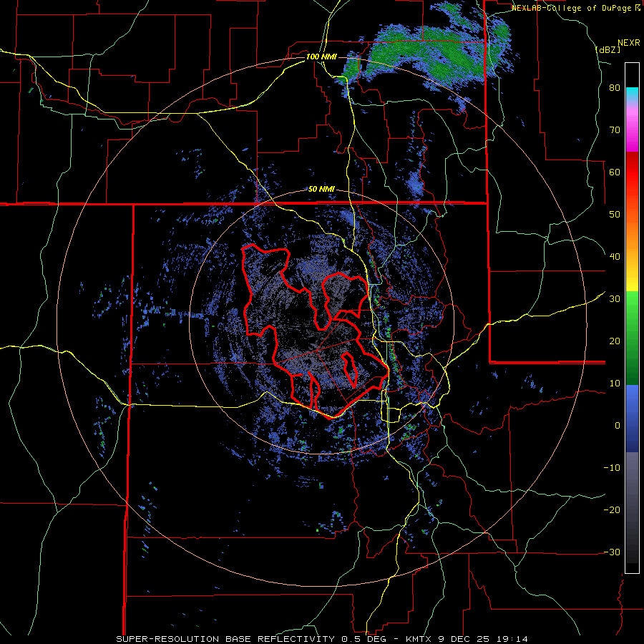644x644 pixels.
Task: Click the 19:14 timestamp in caption
Action: [512, 639]
